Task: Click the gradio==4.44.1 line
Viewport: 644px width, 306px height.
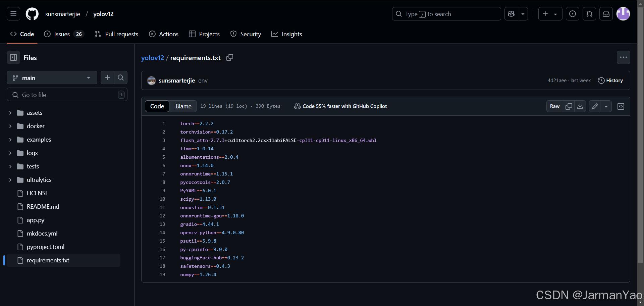Action: pos(200,224)
